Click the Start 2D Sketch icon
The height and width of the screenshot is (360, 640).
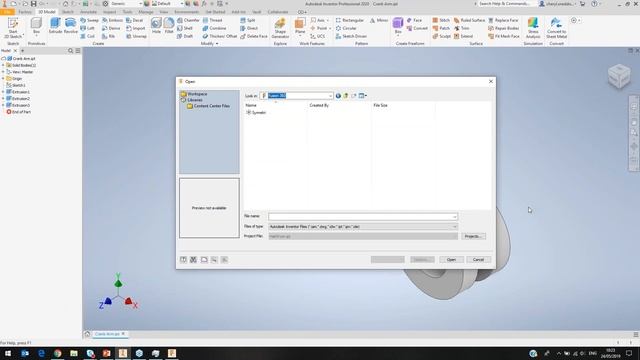click(x=13, y=28)
